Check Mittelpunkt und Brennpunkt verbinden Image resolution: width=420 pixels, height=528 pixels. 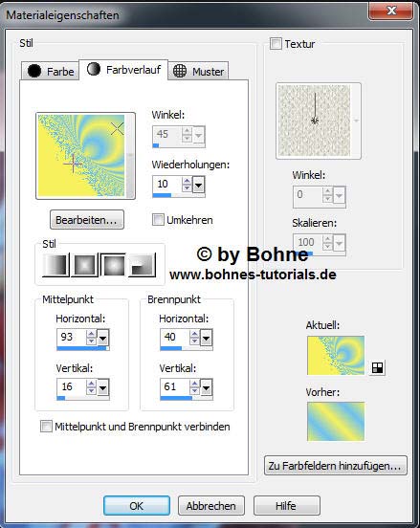(46, 426)
